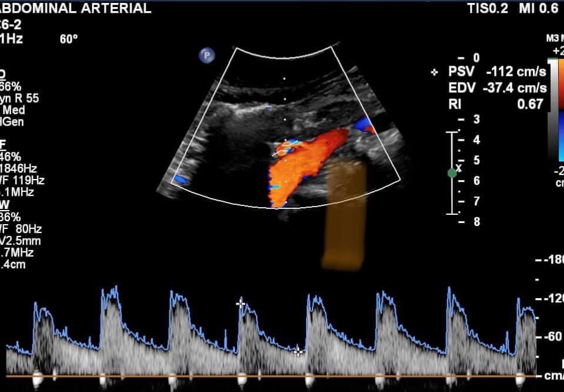Click the WF 119Hz wall filter setting
This screenshot has width=564, height=392.
pos(22,180)
